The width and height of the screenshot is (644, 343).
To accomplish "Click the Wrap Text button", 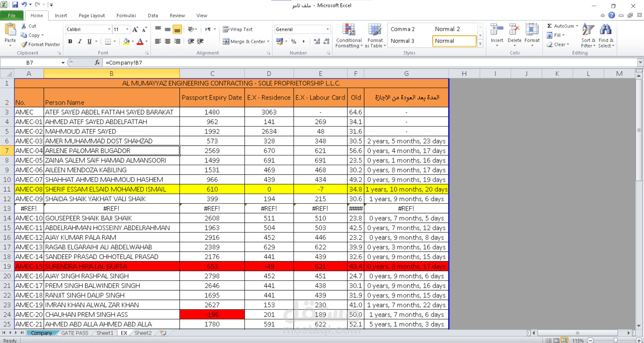I will click(x=237, y=29).
